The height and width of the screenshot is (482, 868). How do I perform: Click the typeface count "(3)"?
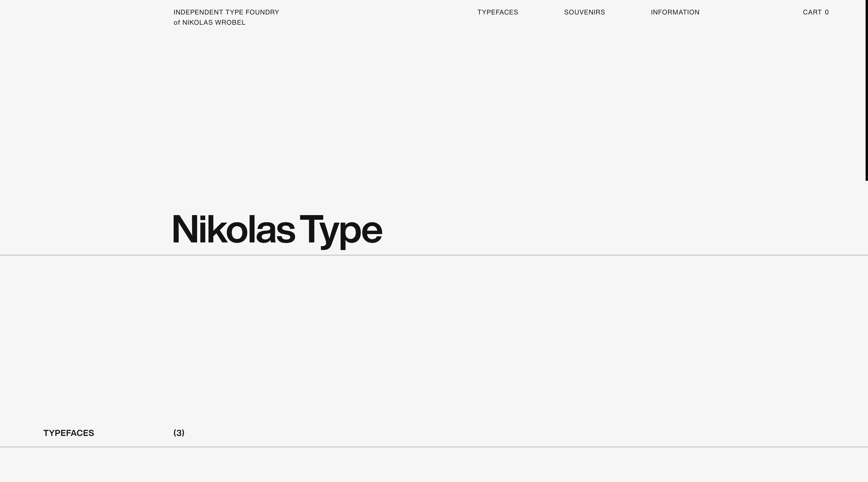179,433
